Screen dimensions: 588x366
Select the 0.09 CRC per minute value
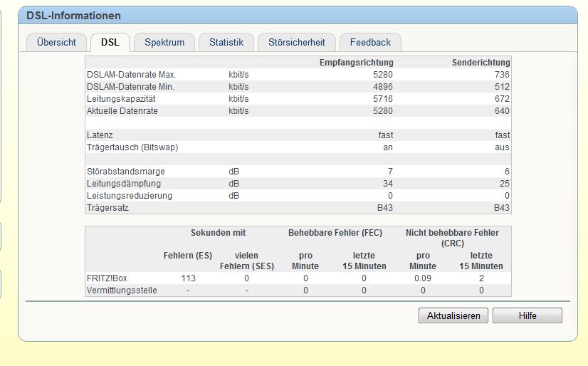click(x=423, y=278)
